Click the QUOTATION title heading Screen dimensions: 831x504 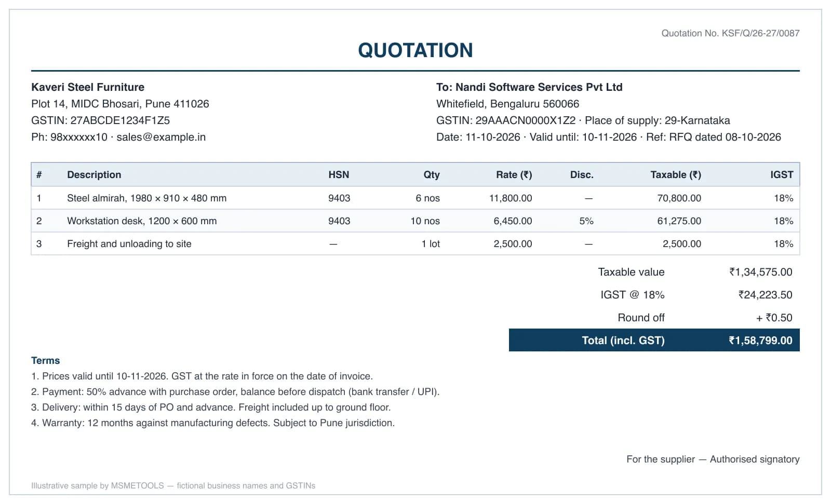click(x=415, y=50)
